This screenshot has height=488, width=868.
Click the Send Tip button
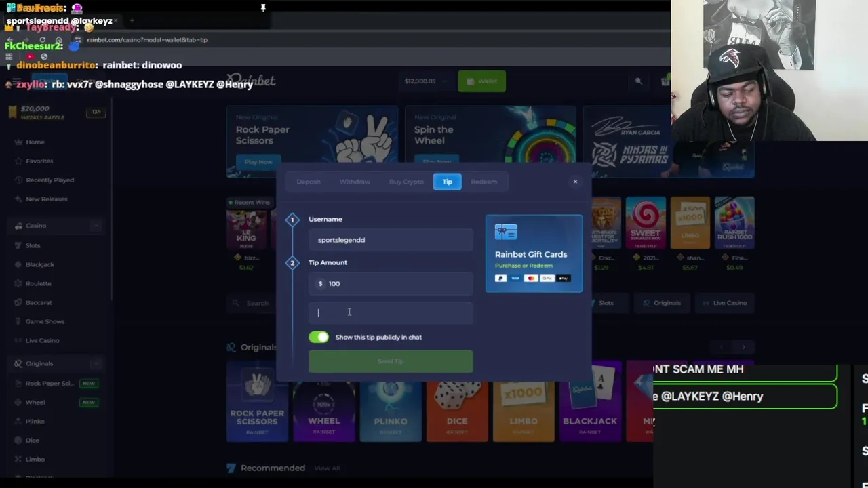(391, 361)
